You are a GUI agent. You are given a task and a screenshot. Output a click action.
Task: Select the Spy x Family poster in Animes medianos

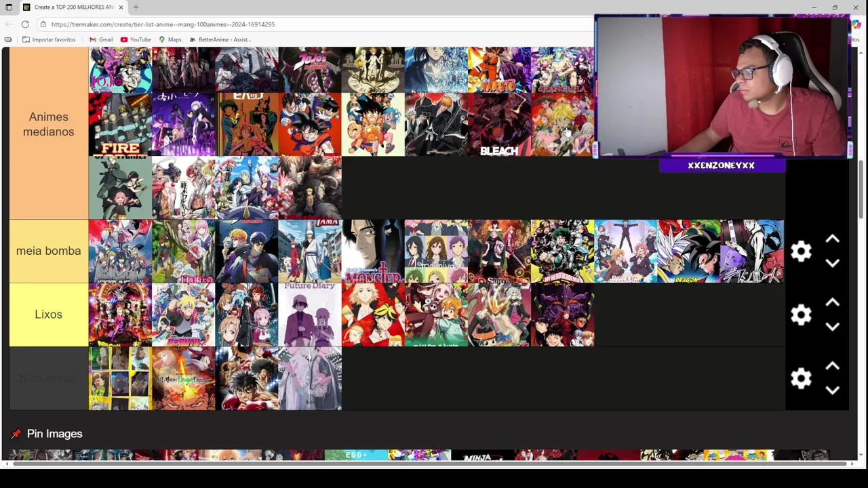[120, 188]
